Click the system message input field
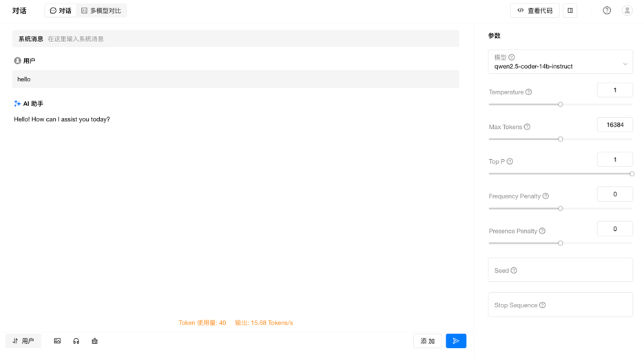This screenshot has height=359, width=644. pyautogui.click(x=236, y=39)
